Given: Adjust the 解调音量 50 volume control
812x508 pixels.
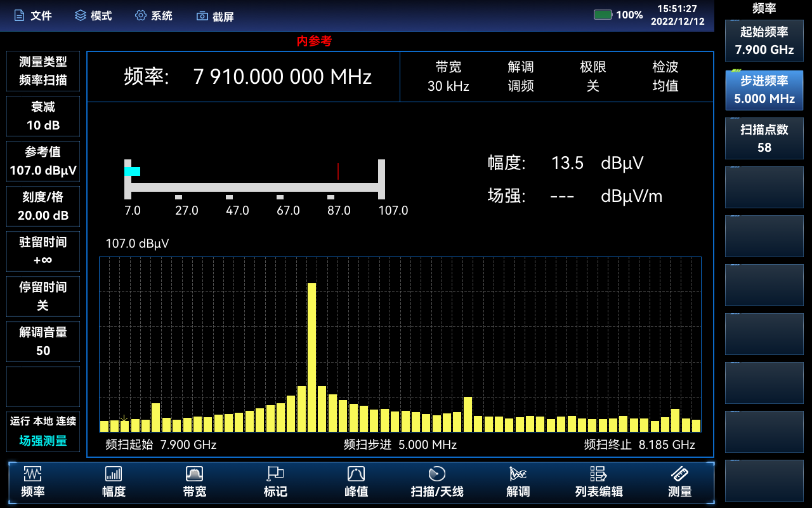Looking at the screenshot, I should point(43,341).
